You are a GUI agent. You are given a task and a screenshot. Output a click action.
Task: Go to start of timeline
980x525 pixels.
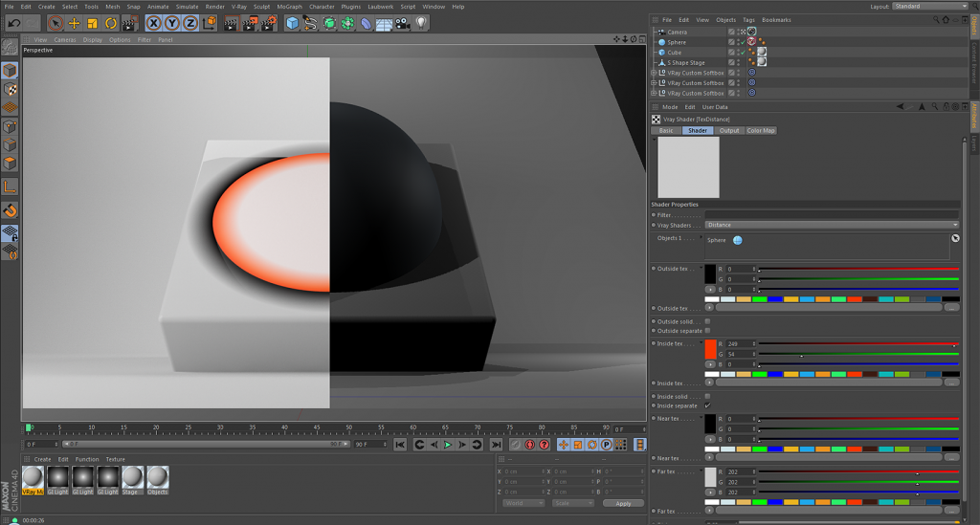tap(400, 445)
